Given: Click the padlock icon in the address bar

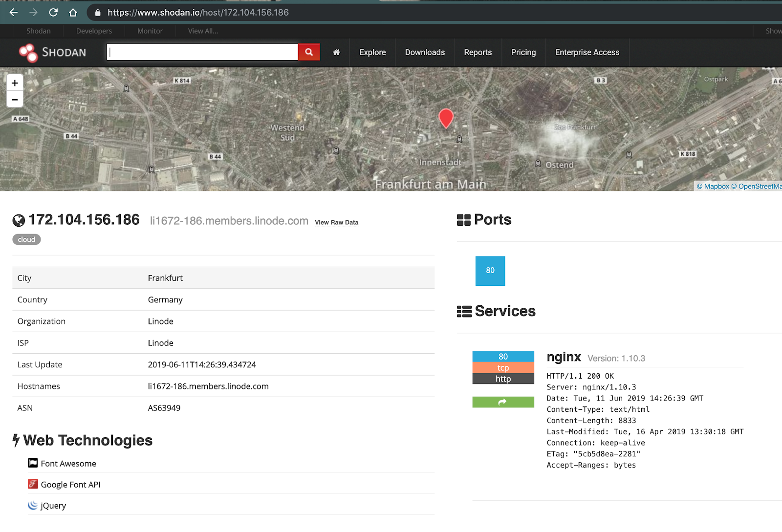Looking at the screenshot, I should pos(98,13).
